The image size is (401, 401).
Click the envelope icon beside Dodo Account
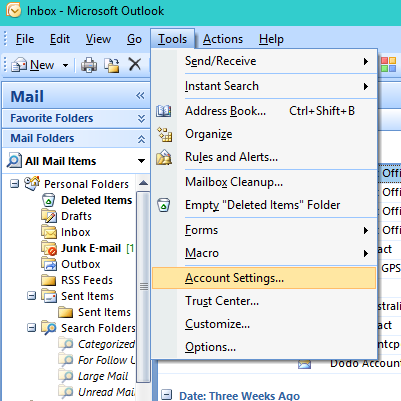(x=304, y=364)
